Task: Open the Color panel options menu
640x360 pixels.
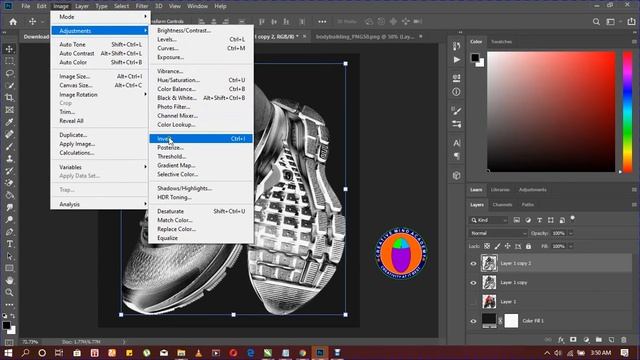Action: coord(634,42)
